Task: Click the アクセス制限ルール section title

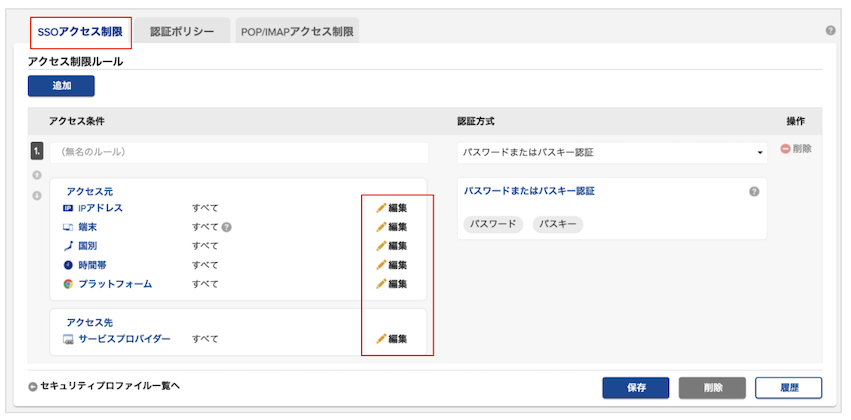Action: point(75,61)
